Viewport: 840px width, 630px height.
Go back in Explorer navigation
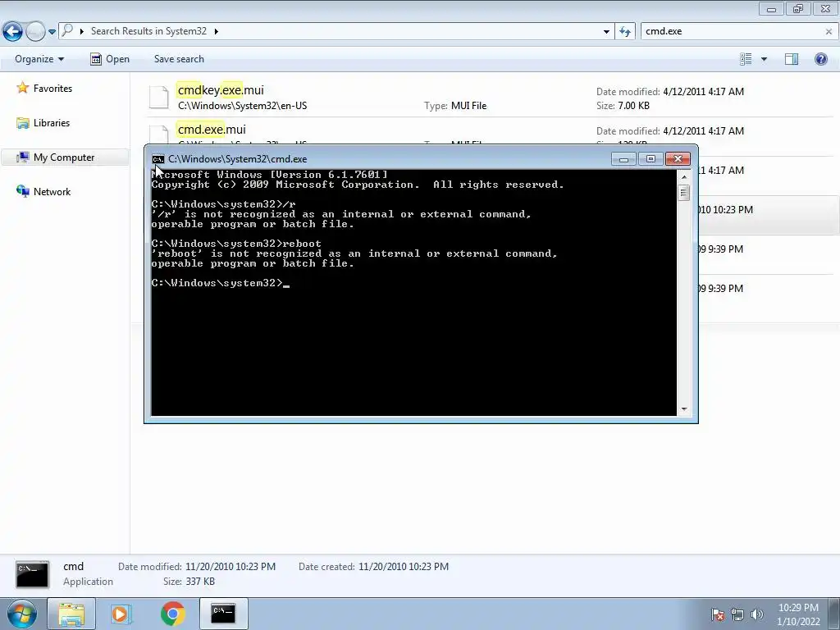tap(13, 31)
